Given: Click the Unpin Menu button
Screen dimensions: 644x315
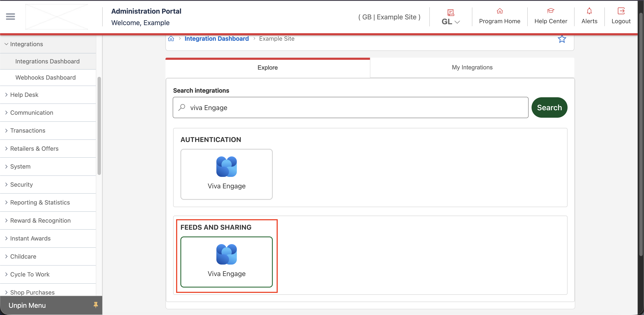Looking at the screenshot, I should [x=51, y=305].
